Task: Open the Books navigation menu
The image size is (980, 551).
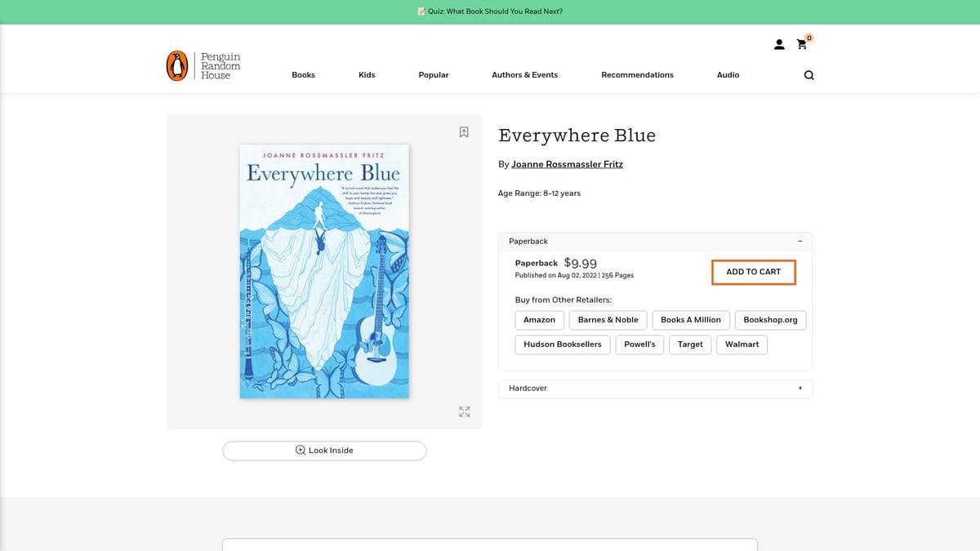Action: click(303, 75)
